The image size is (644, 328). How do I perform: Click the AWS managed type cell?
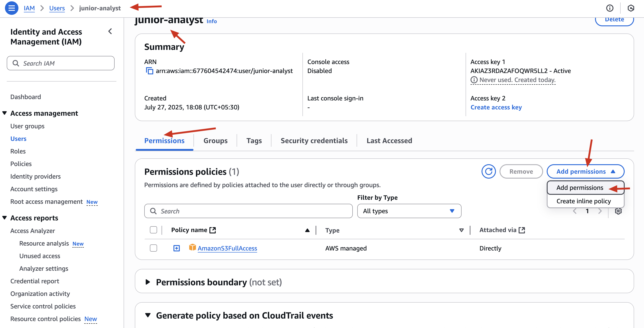click(x=346, y=248)
